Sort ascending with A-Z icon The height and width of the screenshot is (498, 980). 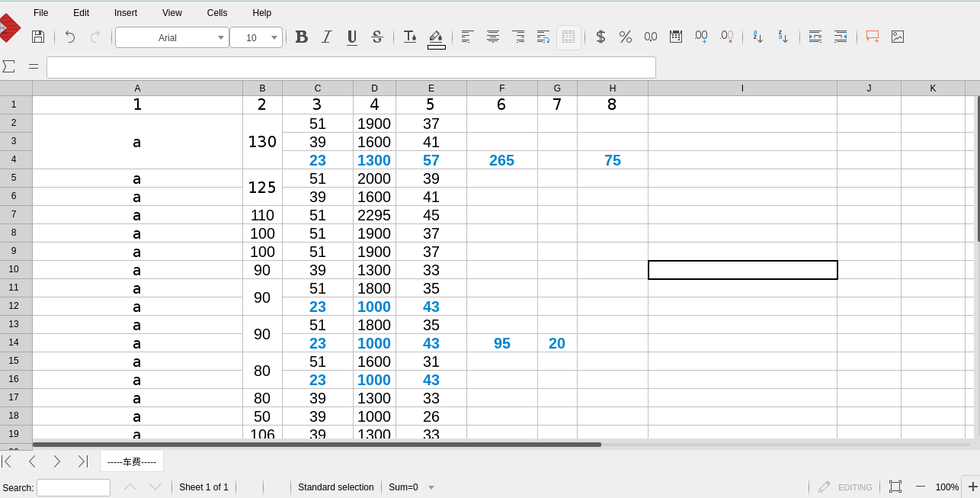point(757,37)
